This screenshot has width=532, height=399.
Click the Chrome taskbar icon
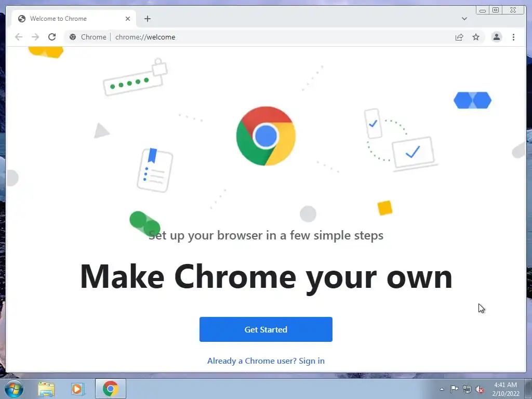pyautogui.click(x=111, y=389)
